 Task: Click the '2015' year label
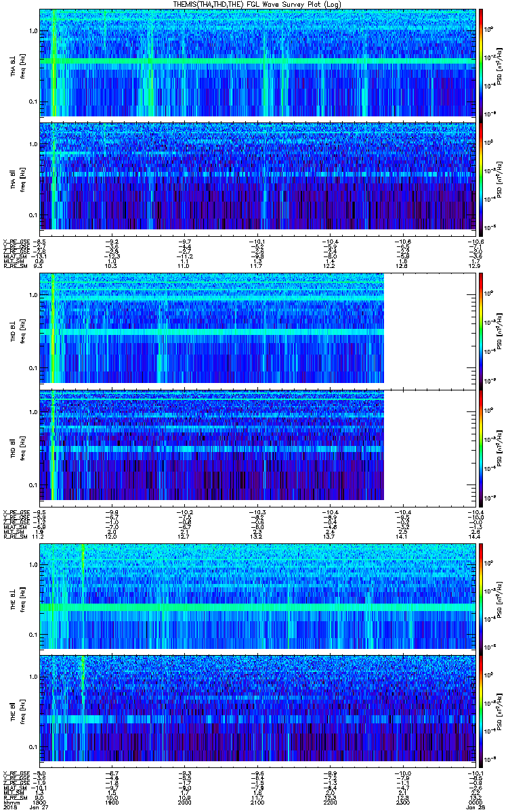click(9, 806)
